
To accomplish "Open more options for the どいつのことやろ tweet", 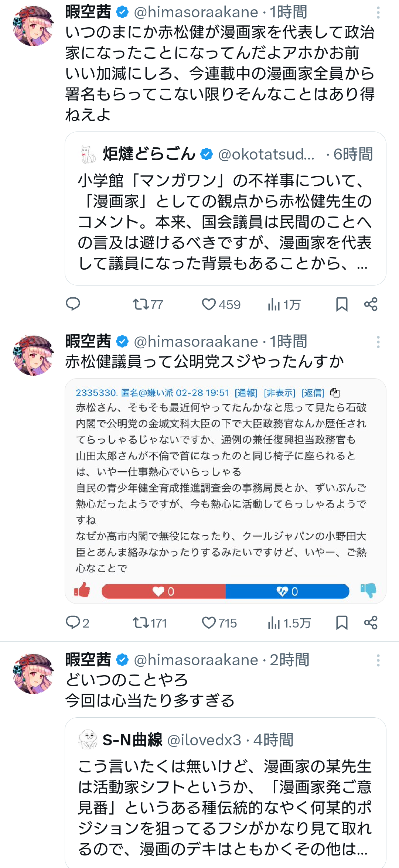I will (x=378, y=660).
